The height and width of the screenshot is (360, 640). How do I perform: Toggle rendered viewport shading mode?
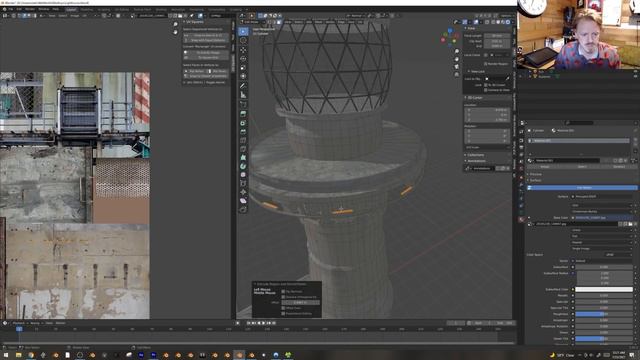[x=508, y=22]
